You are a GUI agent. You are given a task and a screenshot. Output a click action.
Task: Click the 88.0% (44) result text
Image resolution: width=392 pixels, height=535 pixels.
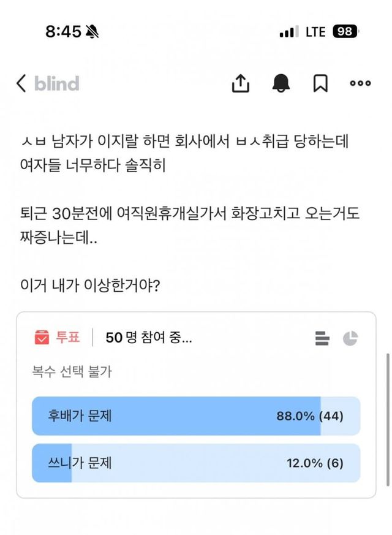click(310, 416)
